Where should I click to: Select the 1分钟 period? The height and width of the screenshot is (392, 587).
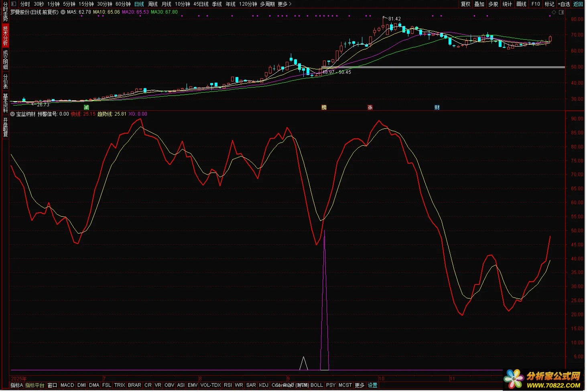point(53,4)
